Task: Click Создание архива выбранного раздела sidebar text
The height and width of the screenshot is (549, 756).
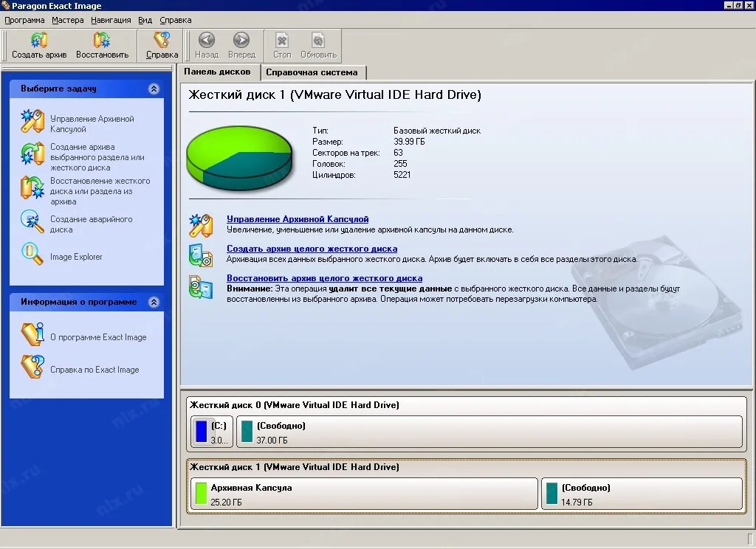Action: 97,157
